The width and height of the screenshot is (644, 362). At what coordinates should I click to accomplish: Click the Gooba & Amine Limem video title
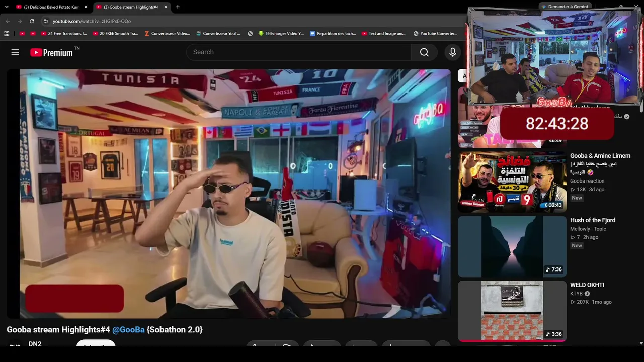point(600,164)
